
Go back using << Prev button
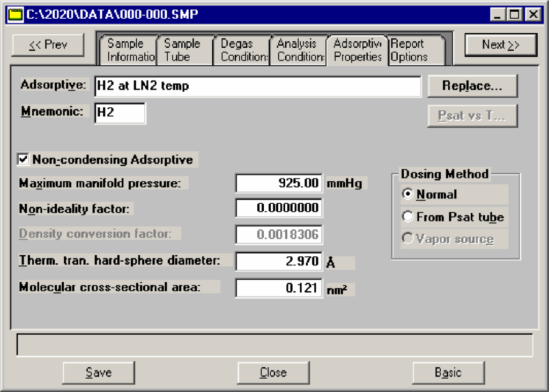tap(48, 45)
